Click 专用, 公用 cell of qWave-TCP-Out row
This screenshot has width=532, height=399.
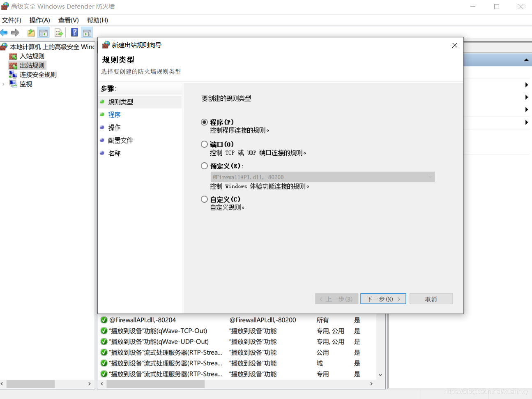[330, 331]
